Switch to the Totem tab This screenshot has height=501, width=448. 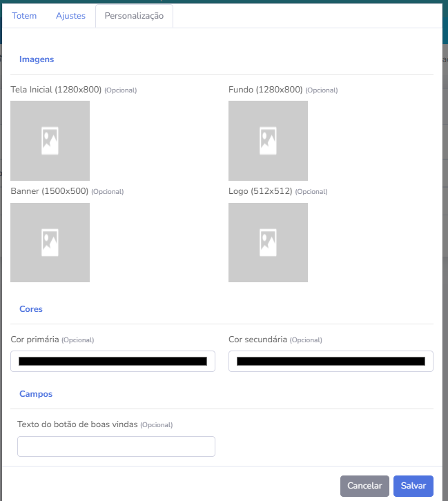click(x=24, y=16)
